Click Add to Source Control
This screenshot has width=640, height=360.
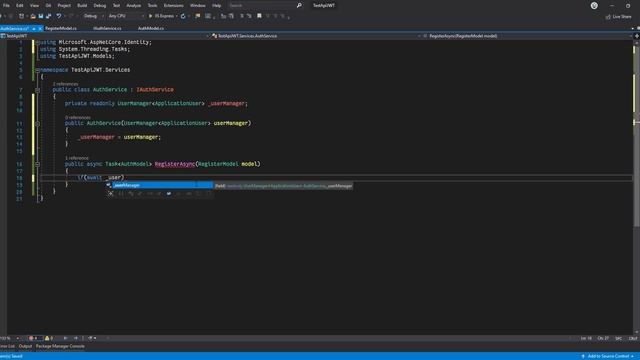pos(608,356)
